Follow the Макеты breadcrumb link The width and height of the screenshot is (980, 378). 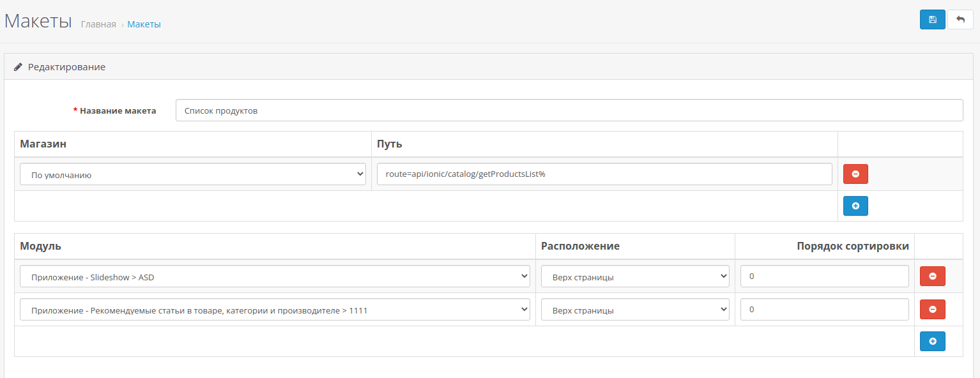coord(144,24)
